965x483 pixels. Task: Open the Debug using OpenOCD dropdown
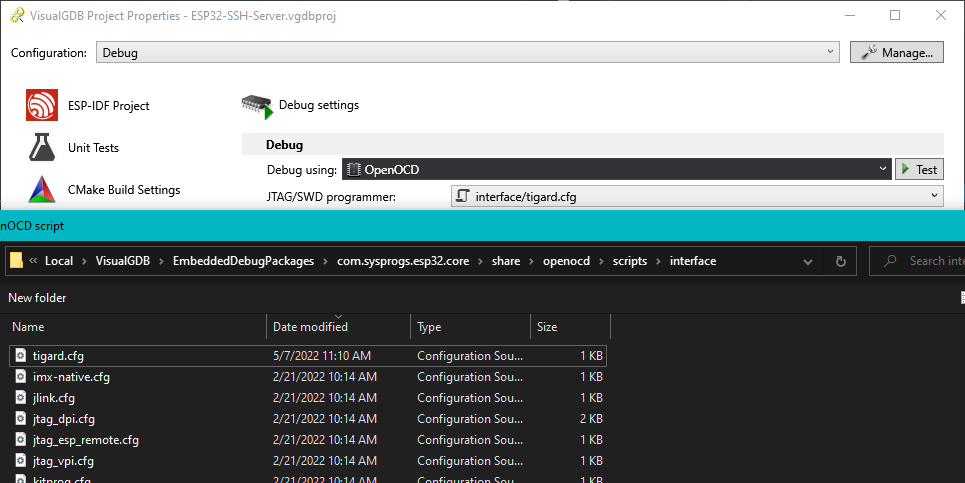(617, 169)
